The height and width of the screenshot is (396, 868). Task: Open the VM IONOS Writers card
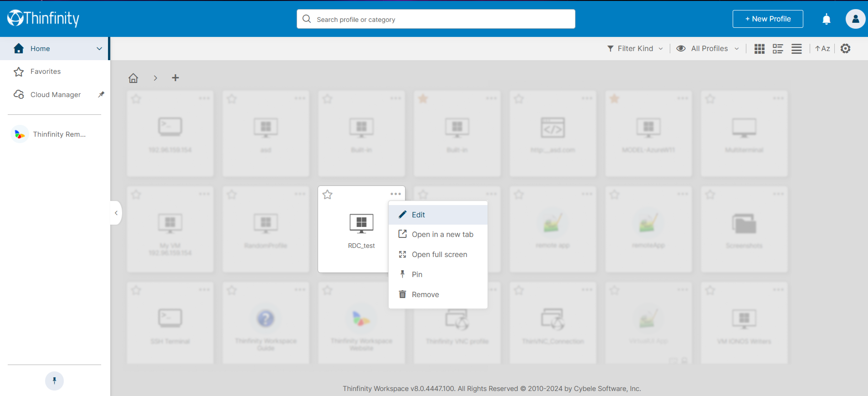click(x=744, y=323)
